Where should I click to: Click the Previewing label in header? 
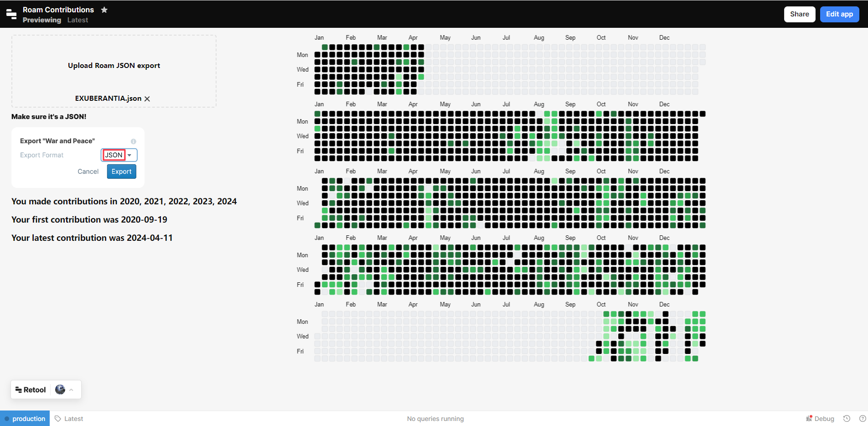(42, 20)
